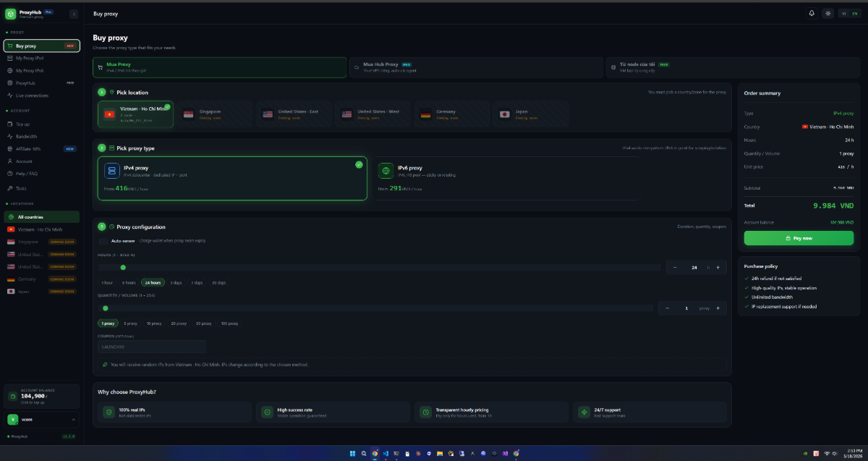Pick the 1 proxy quantity preset
This screenshot has height=461, width=868.
point(108,323)
